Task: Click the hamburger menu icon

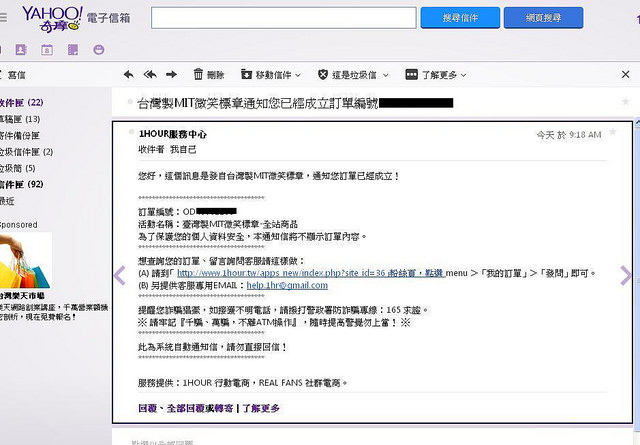Action: click(x=3, y=18)
